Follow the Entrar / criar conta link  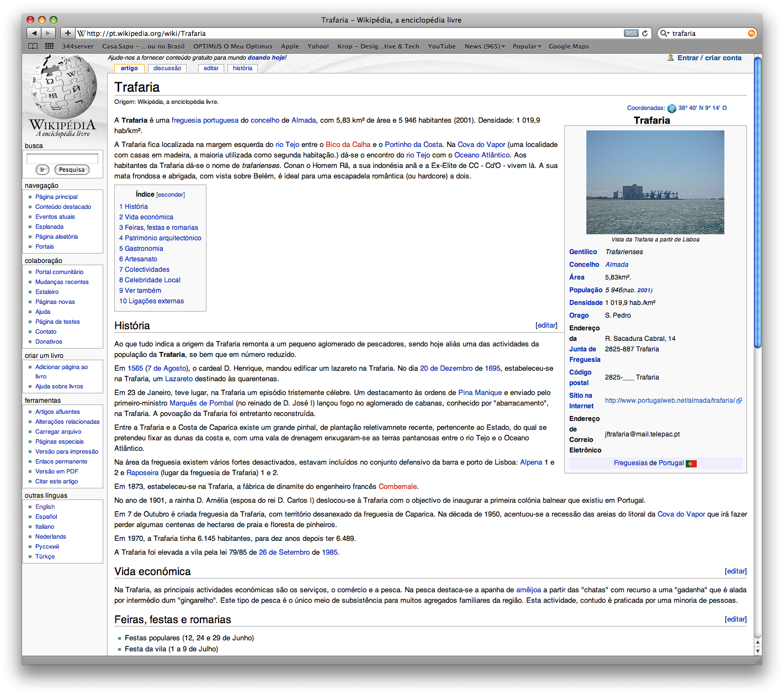(709, 57)
